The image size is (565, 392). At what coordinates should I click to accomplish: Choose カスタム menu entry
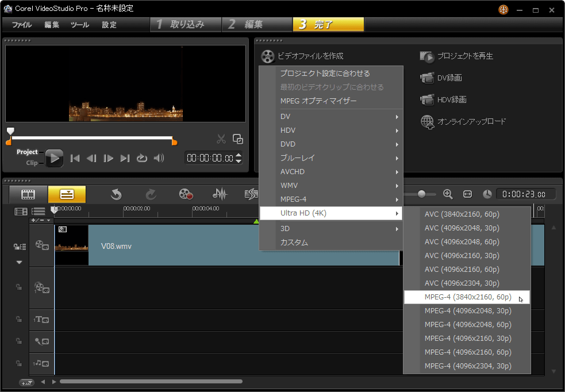[331, 243]
